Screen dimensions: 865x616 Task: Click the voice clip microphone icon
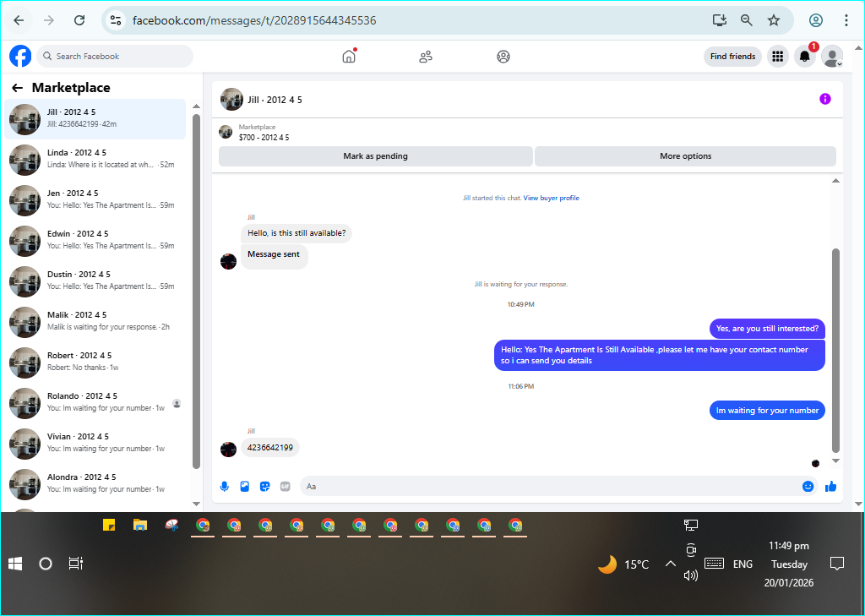(224, 486)
